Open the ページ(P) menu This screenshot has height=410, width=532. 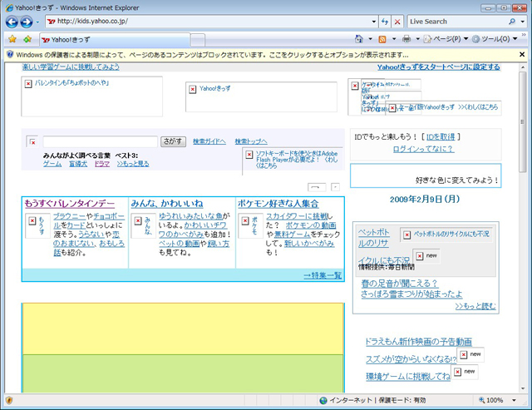(446, 39)
